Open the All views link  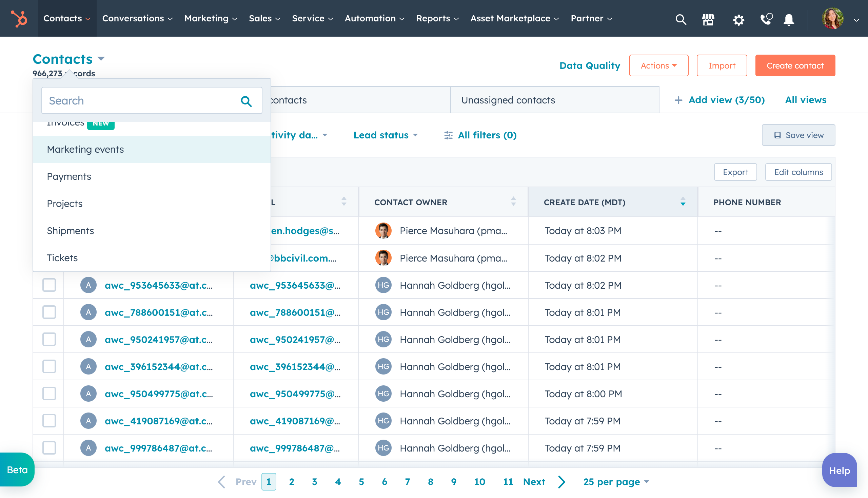[805, 100]
